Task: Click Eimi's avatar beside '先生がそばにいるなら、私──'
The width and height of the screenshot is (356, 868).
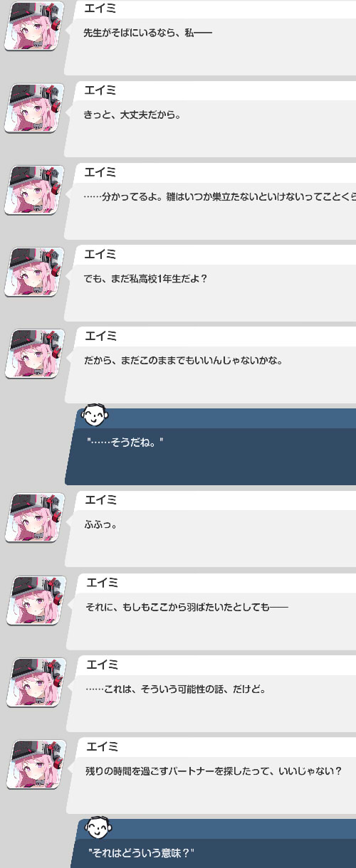Action: click(x=34, y=26)
